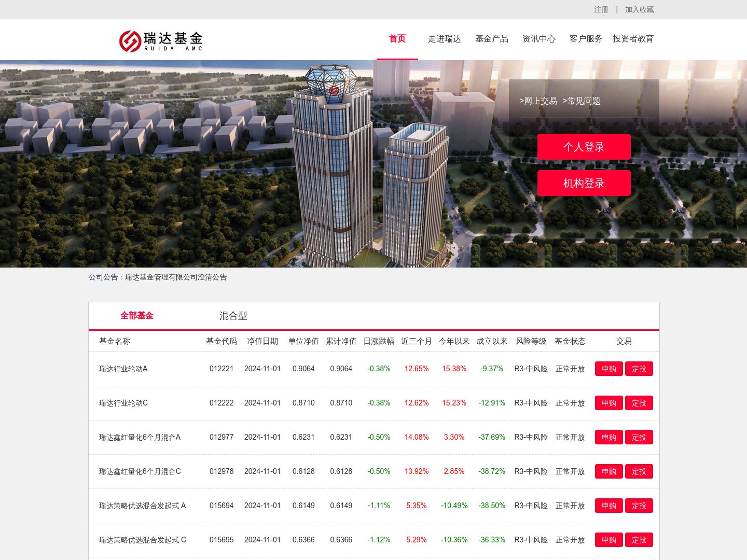
Task: Open the 首页 nav item
Action: (x=397, y=39)
